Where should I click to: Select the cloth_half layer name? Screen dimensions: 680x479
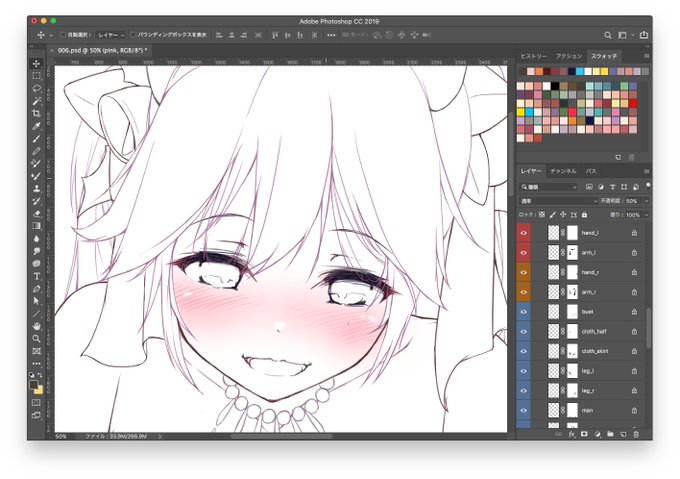(x=594, y=332)
